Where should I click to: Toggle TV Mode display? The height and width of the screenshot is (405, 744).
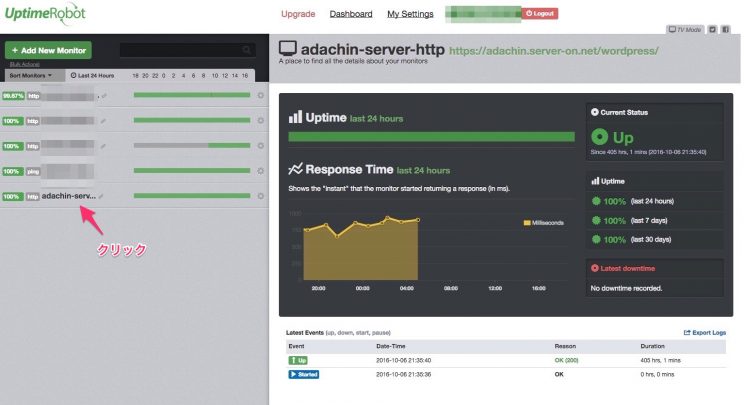click(685, 30)
